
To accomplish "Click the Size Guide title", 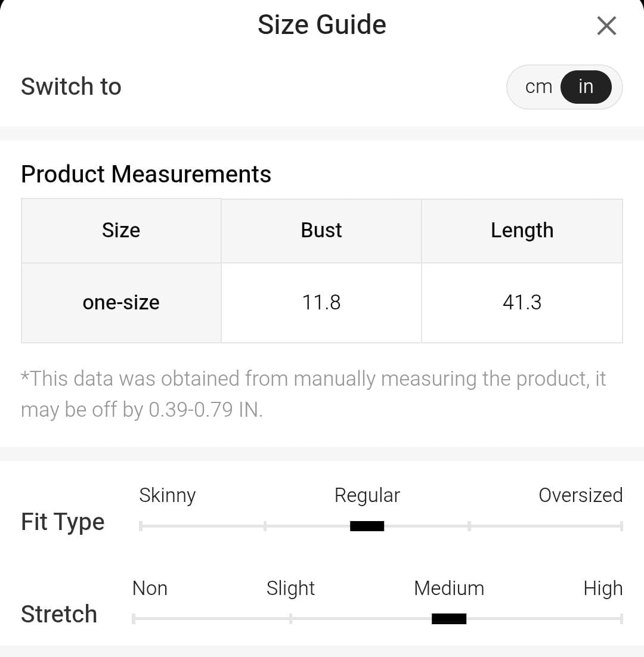I will pyautogui.click(x=322, y=25).
